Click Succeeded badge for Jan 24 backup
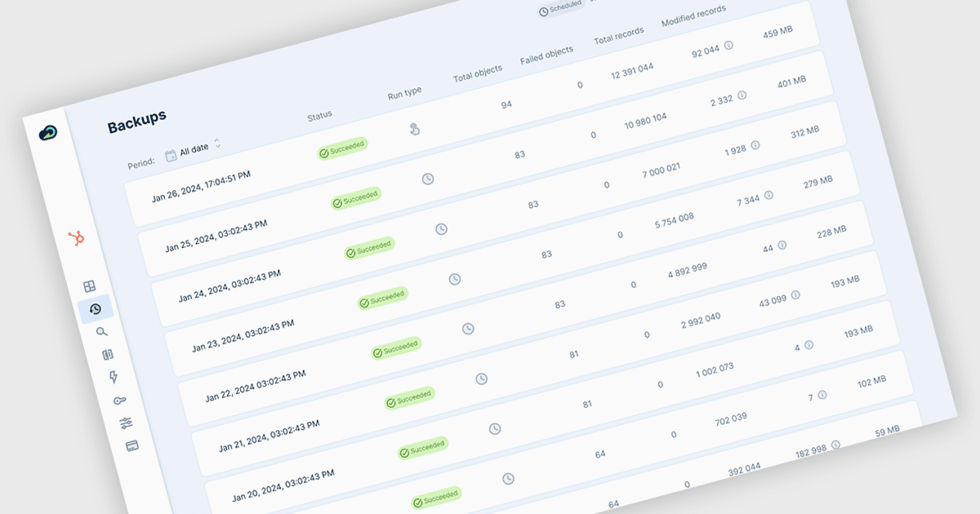This screenshot has width=980, height=514. pyautogui.click(x=369, y=248)
